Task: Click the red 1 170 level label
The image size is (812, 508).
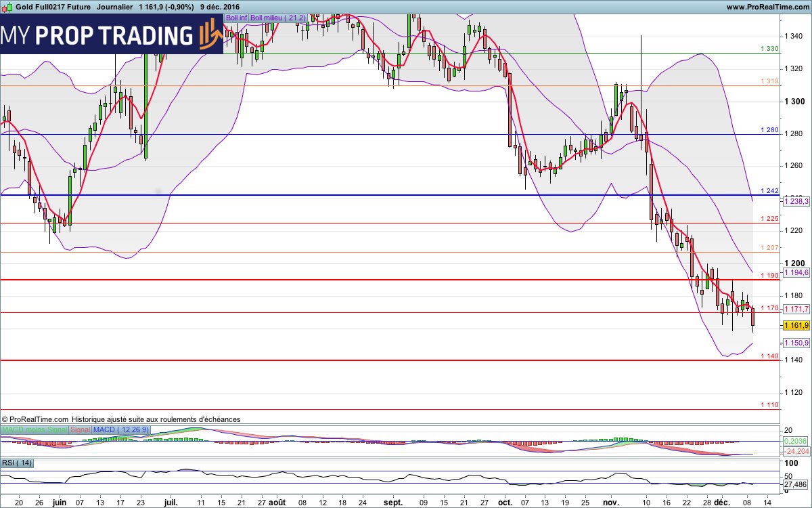Action: 769,308
